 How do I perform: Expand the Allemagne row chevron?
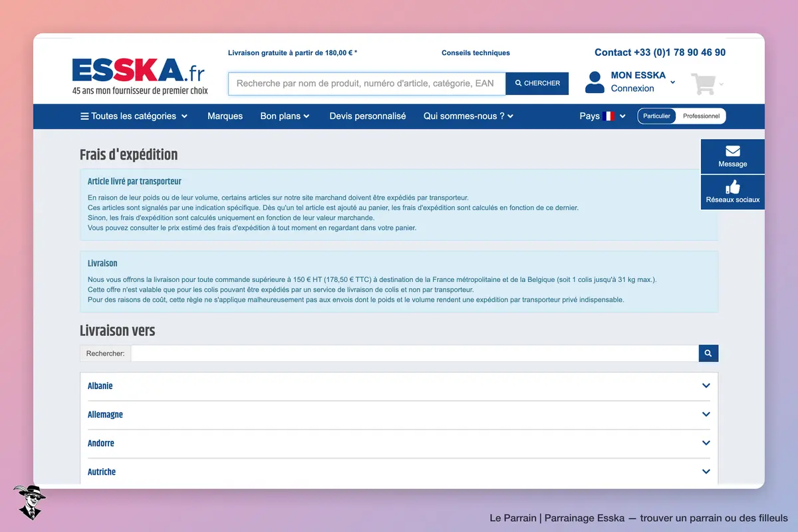pyautogui.click(x=706, y=414)
